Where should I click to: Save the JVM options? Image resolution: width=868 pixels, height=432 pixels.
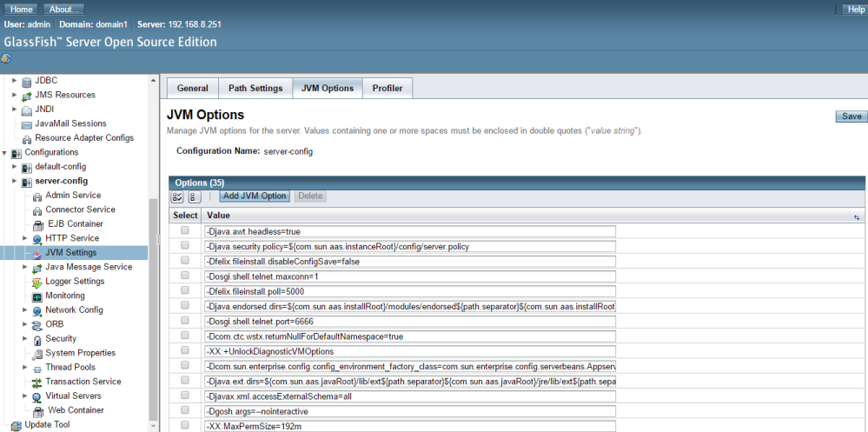tap(851, 116)
